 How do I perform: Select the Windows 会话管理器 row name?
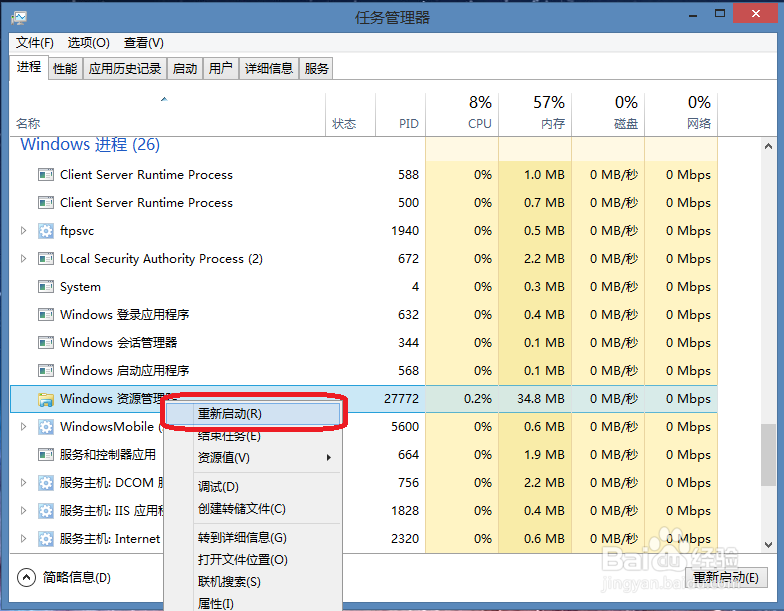click(118, 342)
